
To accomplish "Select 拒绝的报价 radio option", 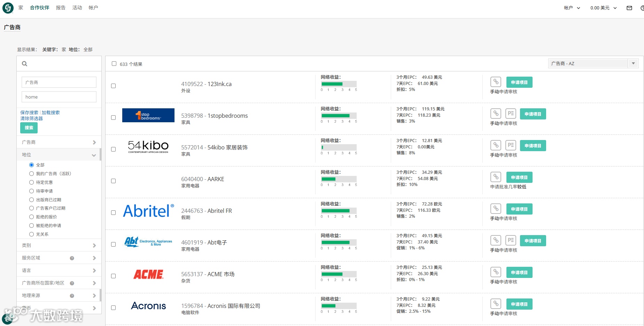I will pyautogui.click(x=31, y=217).
